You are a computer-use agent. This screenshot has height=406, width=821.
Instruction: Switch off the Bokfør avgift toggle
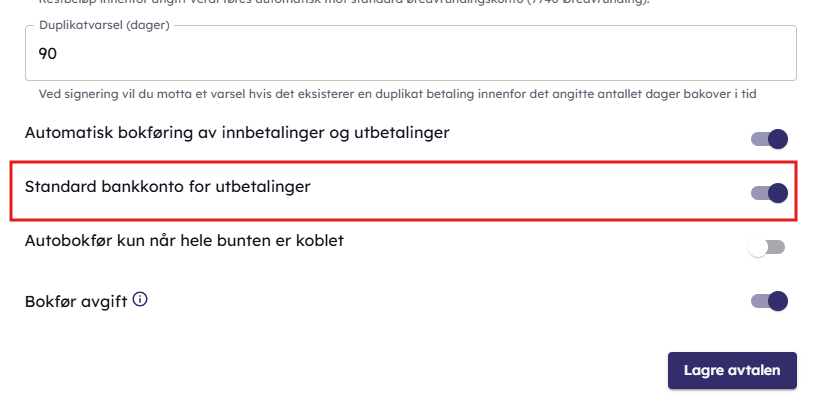coord(770,301)
